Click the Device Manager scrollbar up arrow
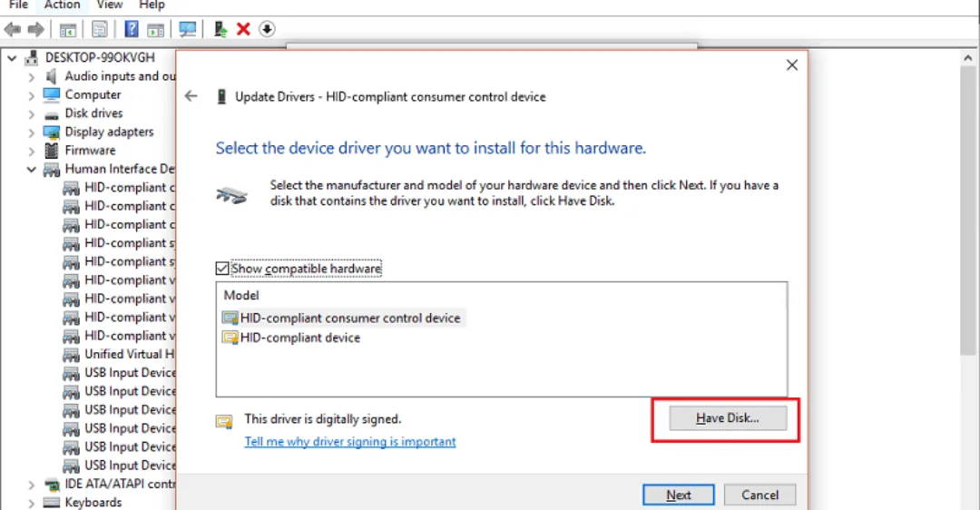This screenshot has height=510, width=980. 968,58
